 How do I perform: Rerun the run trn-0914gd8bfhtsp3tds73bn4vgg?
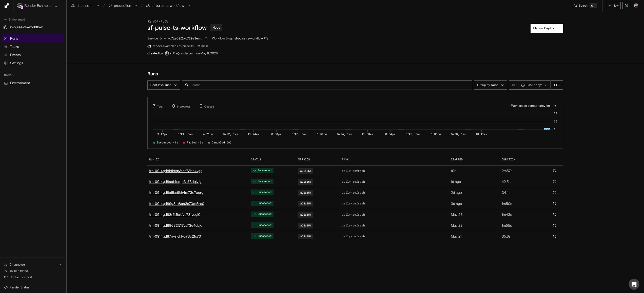coord(555,171)
